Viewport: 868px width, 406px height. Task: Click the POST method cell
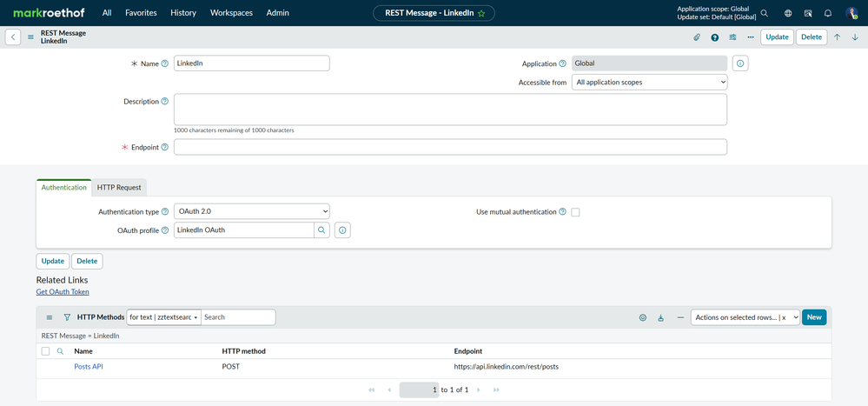click(231, 367)
